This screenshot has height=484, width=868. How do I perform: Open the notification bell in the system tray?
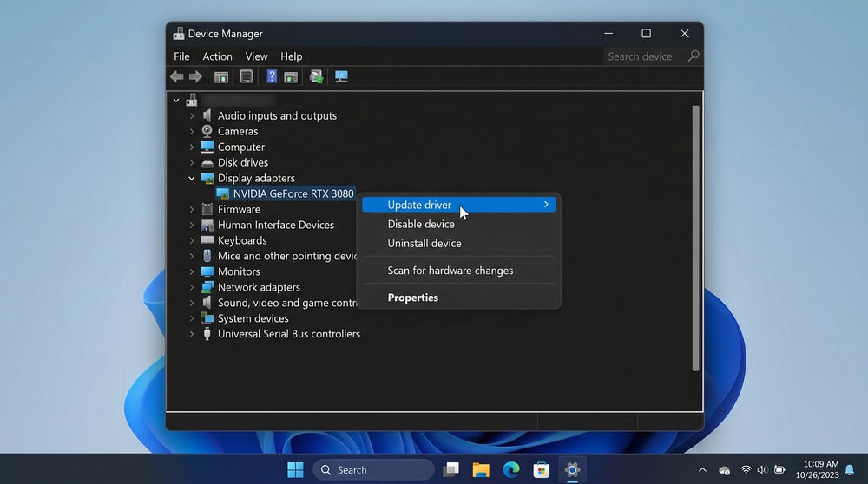click(850, 470)
